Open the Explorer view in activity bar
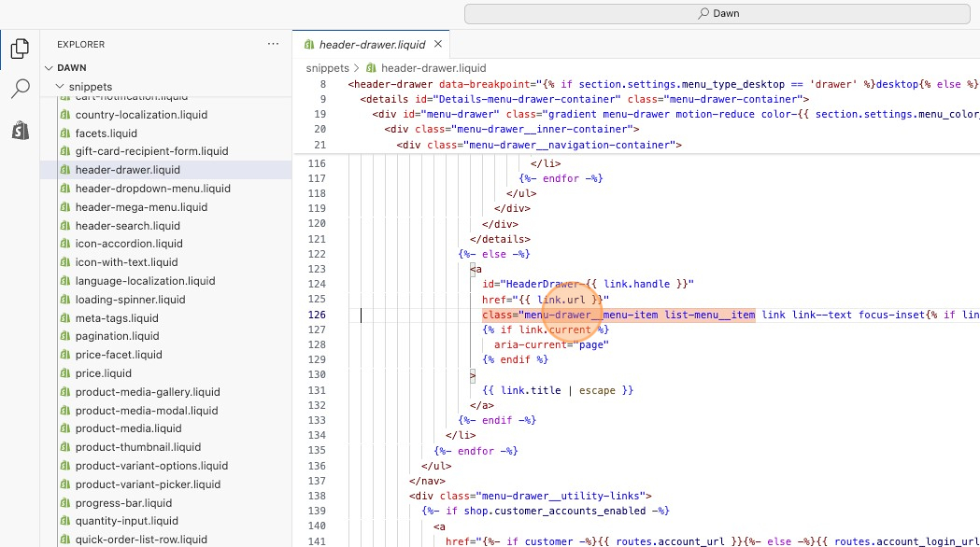Image resolution: width=980 pixels, height=547 pixels. pyautogui.click(x=20, y=49)
